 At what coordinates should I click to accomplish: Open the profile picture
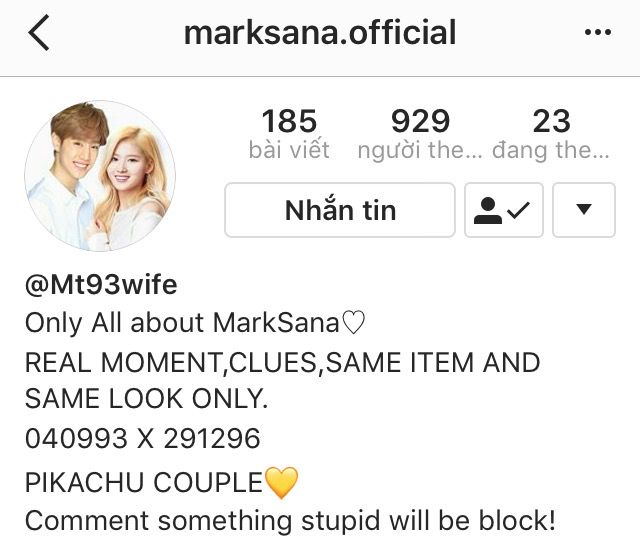[100, 175]
